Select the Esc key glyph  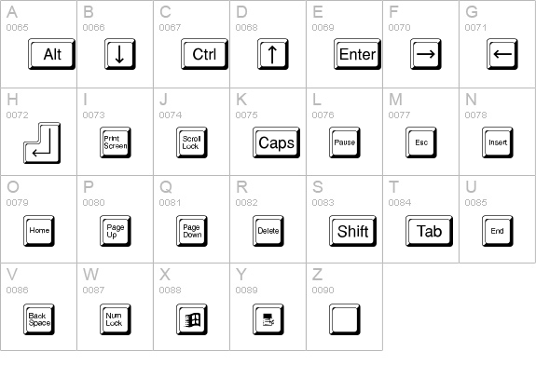tap(420, 142)
